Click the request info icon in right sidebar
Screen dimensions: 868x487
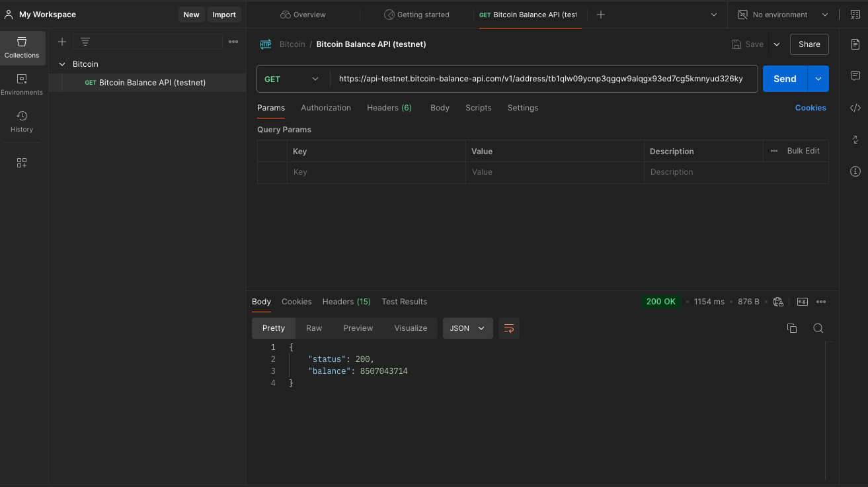[x=855, y=171]
